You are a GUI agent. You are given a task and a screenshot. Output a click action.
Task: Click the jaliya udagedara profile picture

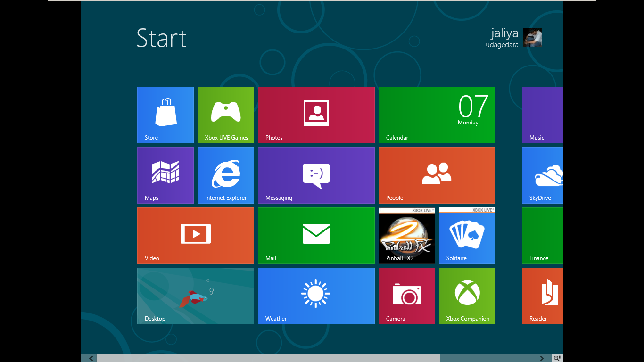coord(532,37)
